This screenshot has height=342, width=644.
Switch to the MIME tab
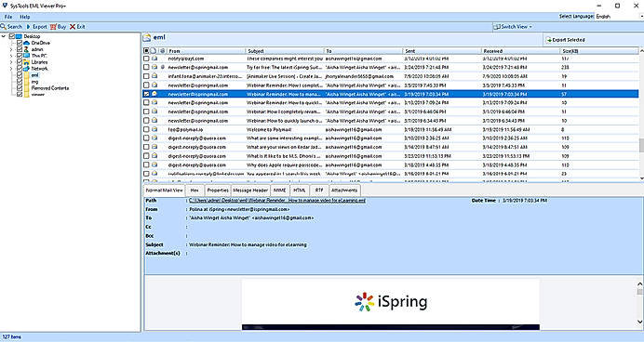tap(280, 191)
